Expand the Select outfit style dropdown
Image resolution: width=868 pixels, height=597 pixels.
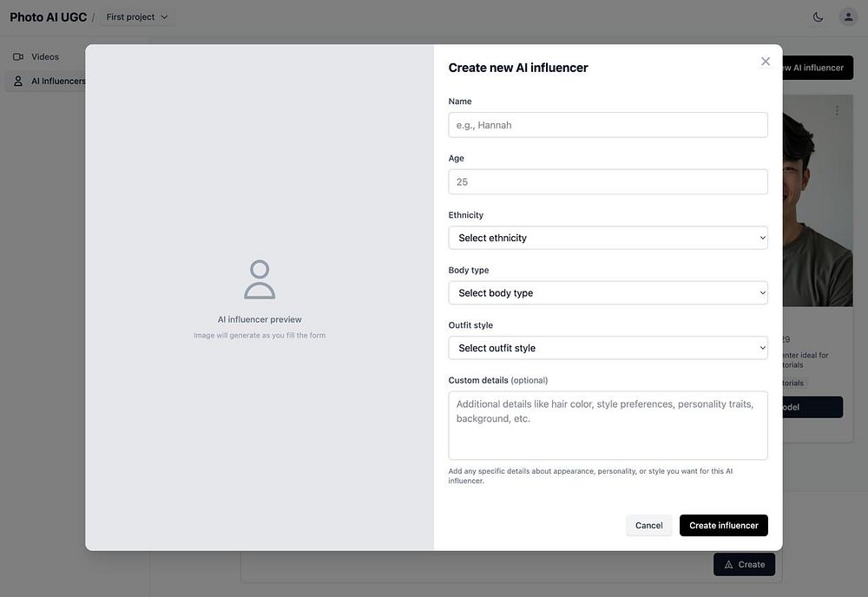[x=608, y=348]
